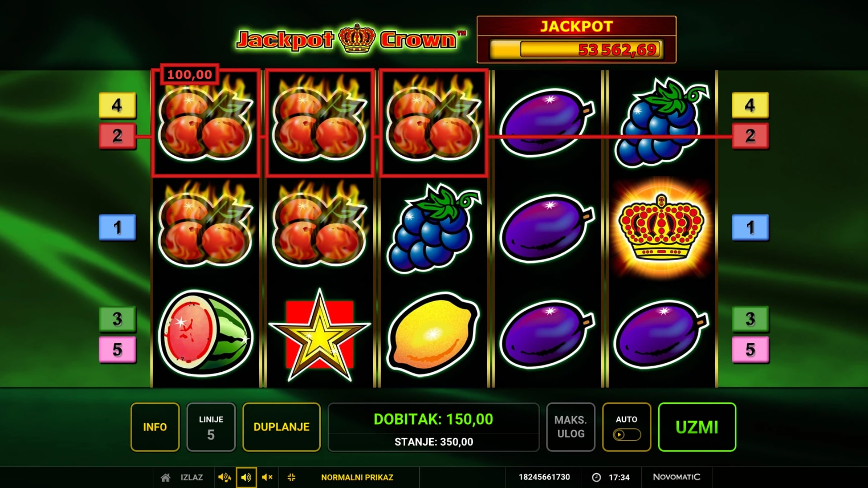Click the IZLAZ exit label
Image resolution: width=868 pixels, height=488 pixels.
192,478
